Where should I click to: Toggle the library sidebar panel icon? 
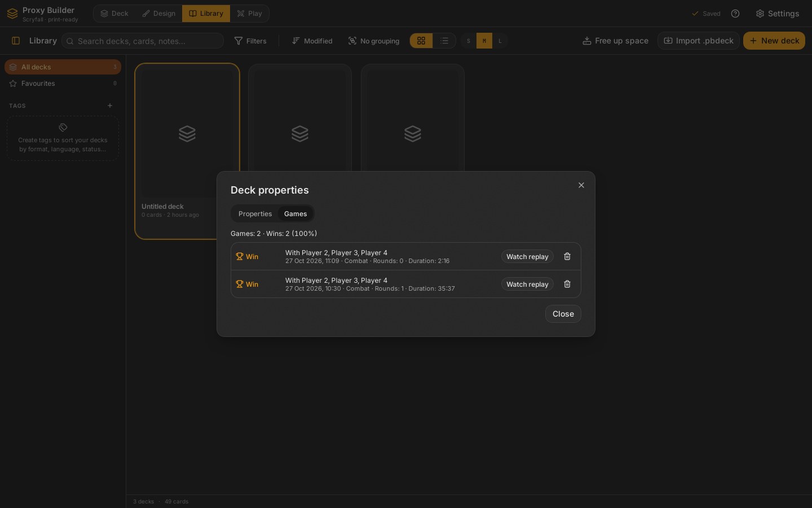coord(16,41)
